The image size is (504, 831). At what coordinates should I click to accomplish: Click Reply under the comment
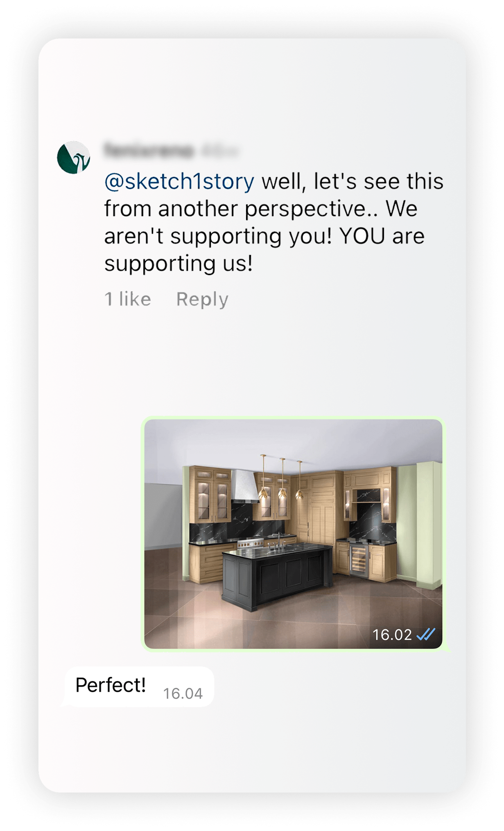pyautogui.click(x=202, y=299)
